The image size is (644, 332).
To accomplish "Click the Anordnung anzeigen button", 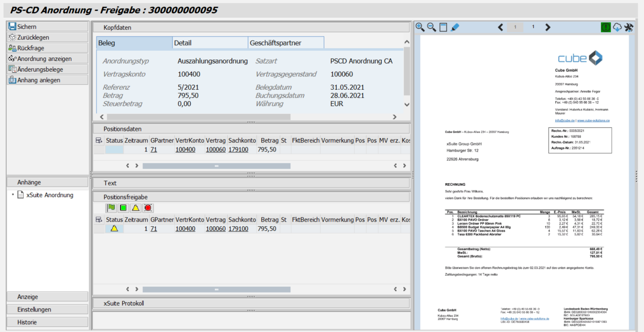I will (45, 58).
